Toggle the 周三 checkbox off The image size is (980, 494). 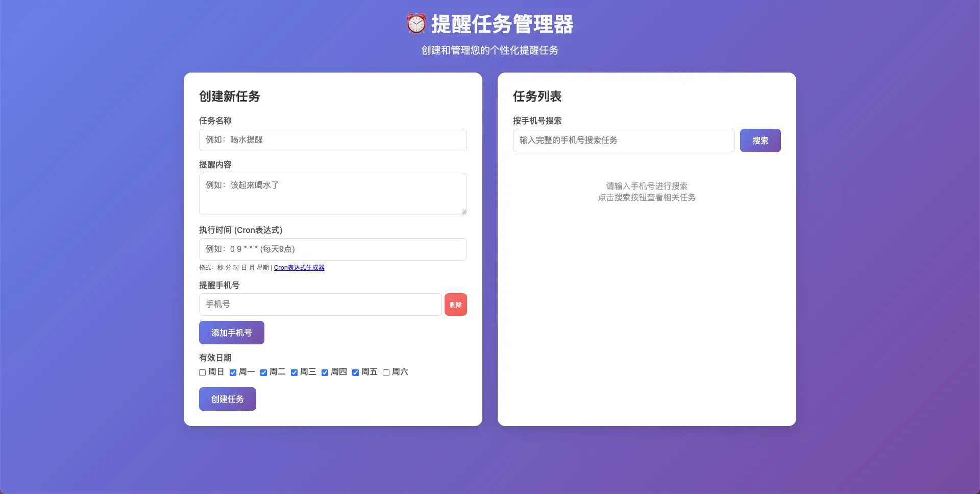[295, 372]
